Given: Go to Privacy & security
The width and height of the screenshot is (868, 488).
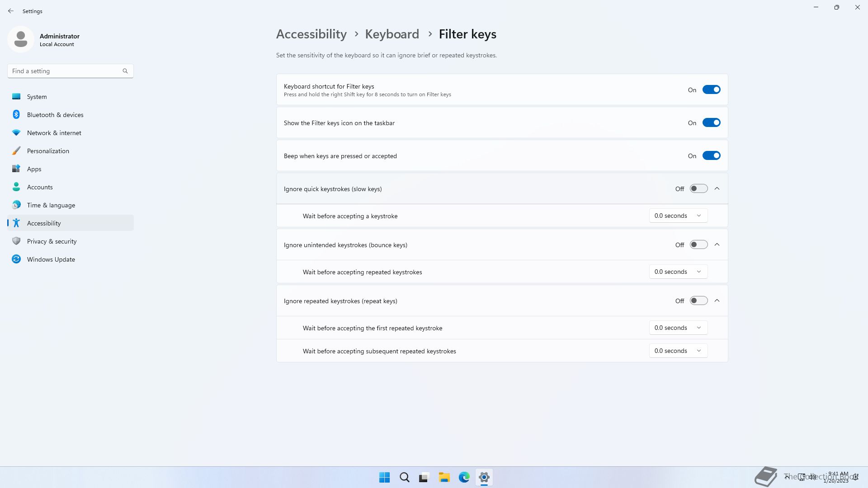Looking at the screenshot, I should click(x=52, y=241).
